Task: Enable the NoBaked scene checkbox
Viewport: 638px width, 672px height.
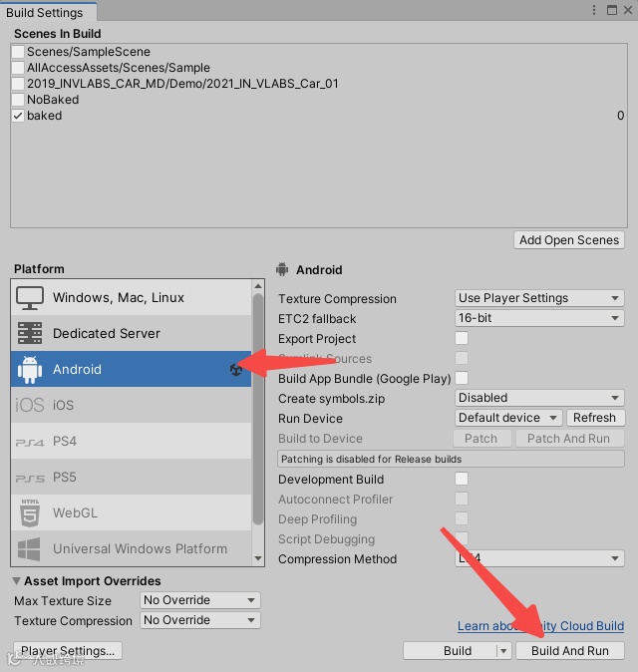Action: click(x=18, y=100)
